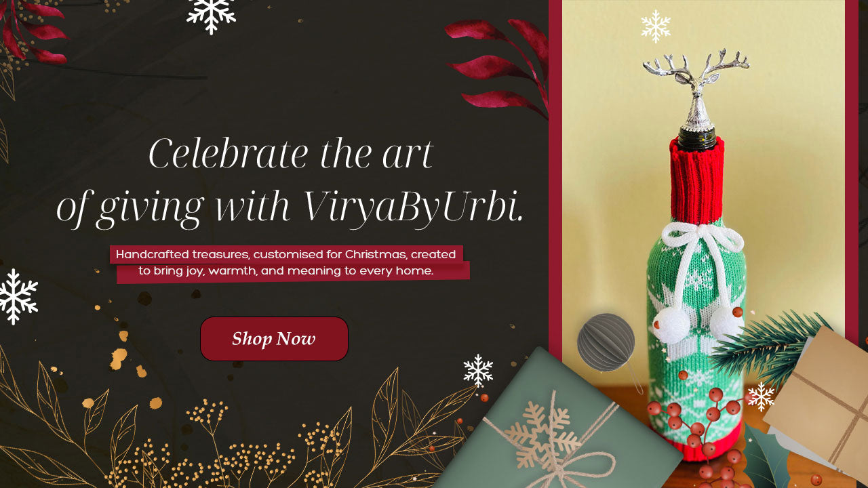Viewport: 868px width, 488px height.
Task: Click the red ribbed bottle neck cover
Action: 697,181
